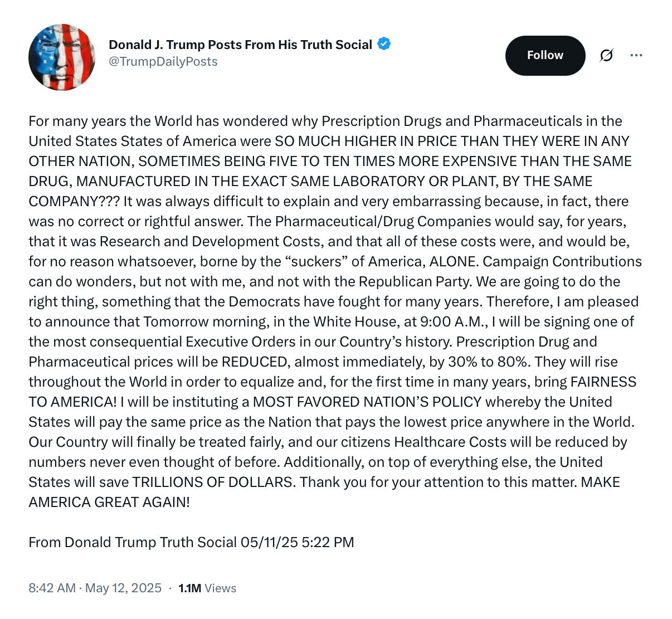
Task: Click the 'FAIRNESS' word in the post
Action: pos(603,382)
